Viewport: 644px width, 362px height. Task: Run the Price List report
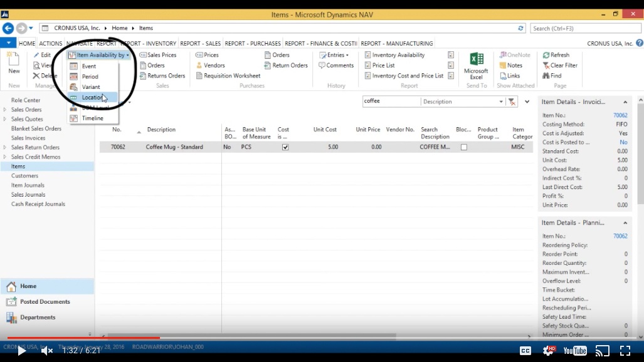tap(379, 65)
